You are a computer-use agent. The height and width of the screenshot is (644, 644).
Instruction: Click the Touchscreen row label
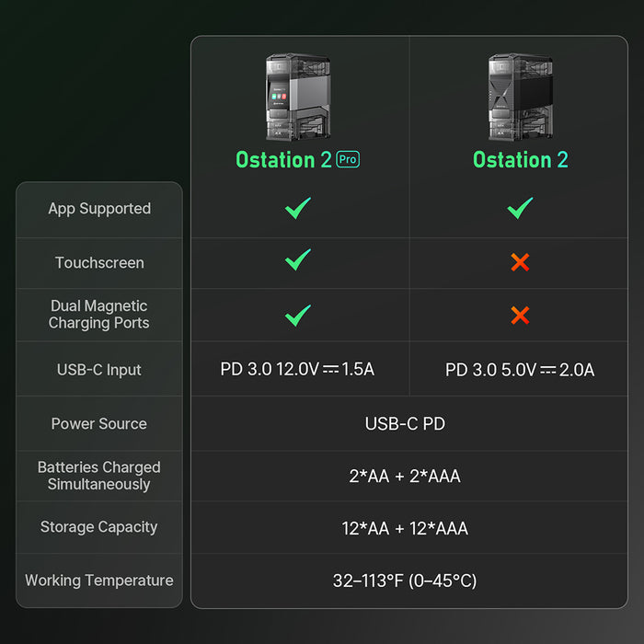pos(99,263)
